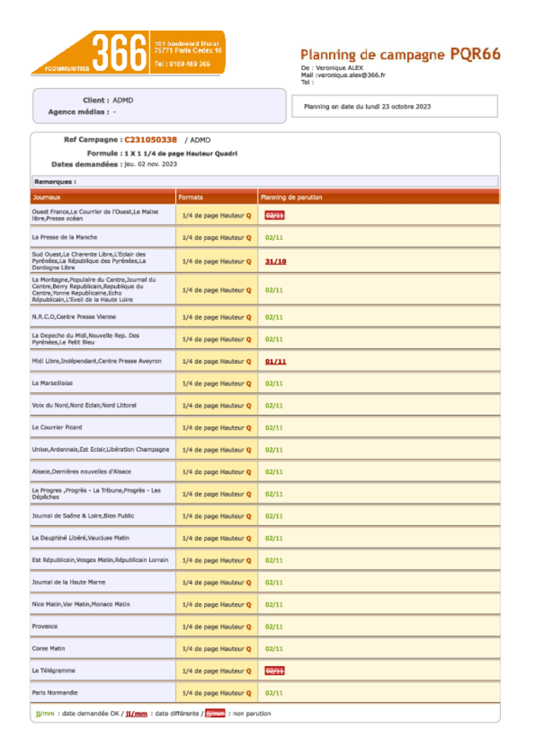Click the Le Progres, Progrès - La Tribune row name

[x=97, y=494]
